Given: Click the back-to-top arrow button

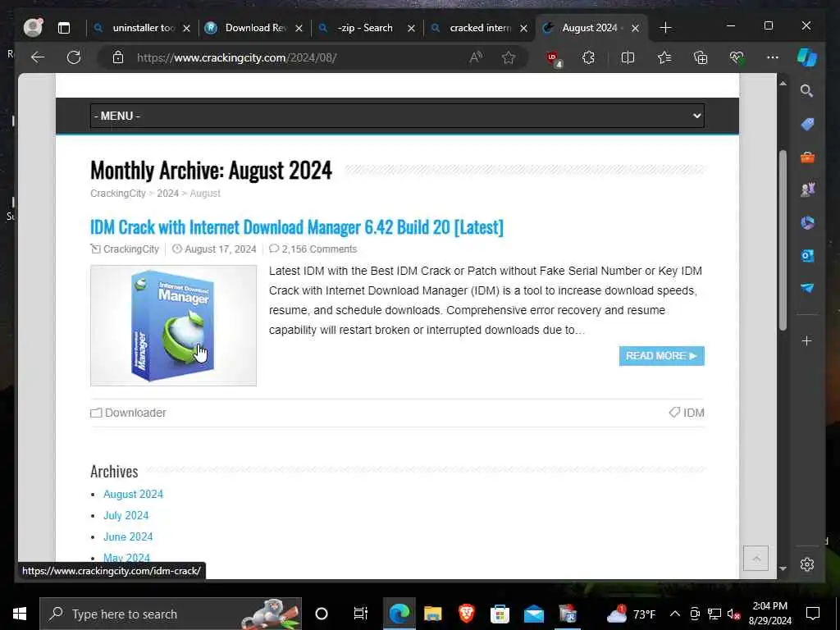Looking at the screenshot, I should click(756, 559).
